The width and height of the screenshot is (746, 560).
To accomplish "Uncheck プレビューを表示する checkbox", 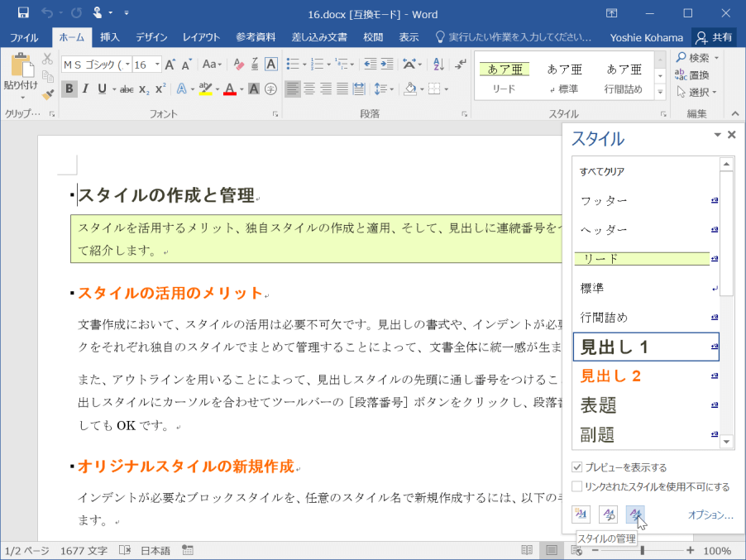I will click(x=577, y=467).
